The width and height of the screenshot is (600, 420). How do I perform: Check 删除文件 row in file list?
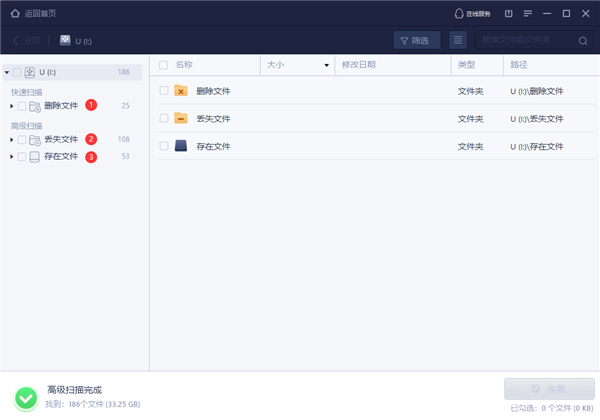(x=164, y=91)
